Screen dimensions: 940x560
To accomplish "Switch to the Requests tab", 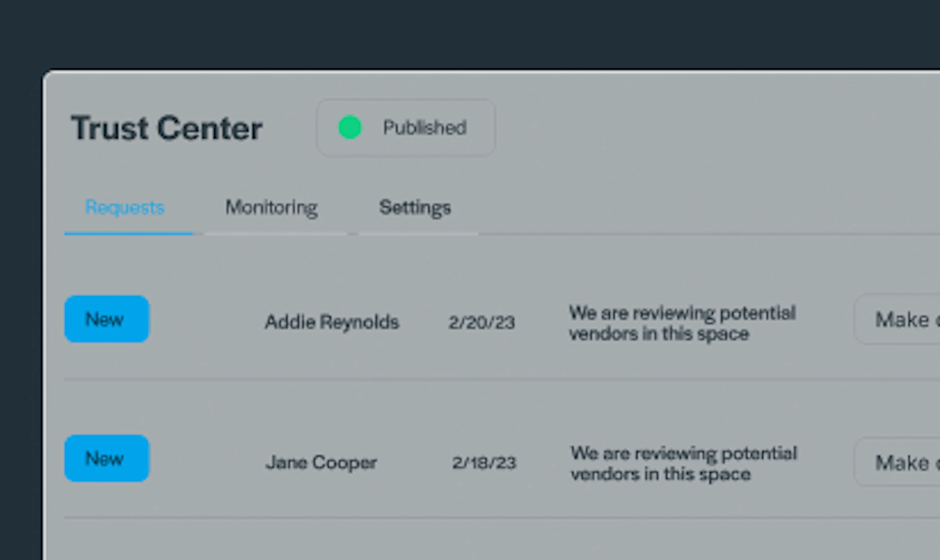I will pyautogui.click(x=125, y=207).
